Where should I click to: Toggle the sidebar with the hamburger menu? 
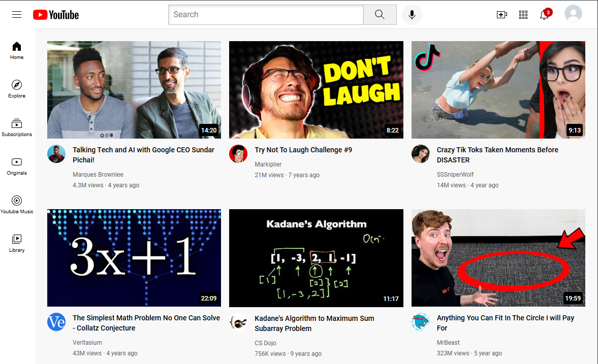click(x=16, y=14)
